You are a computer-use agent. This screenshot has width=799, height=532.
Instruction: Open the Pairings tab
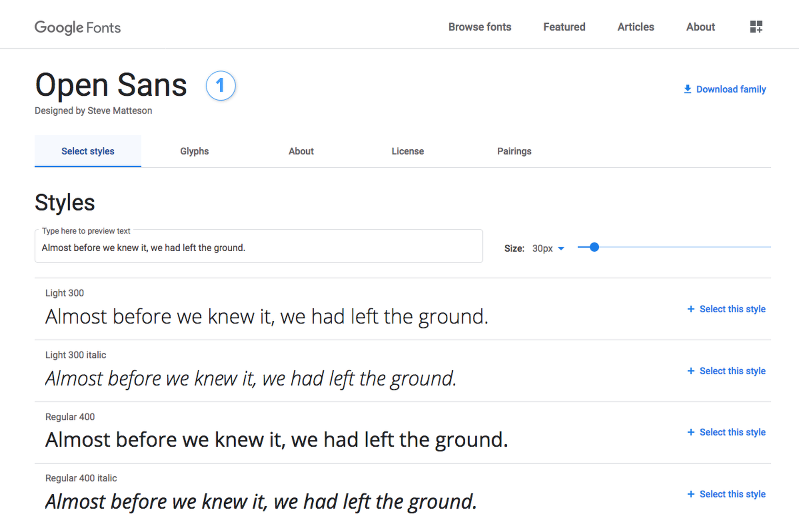pyautogui.click(x=514, y=151)
